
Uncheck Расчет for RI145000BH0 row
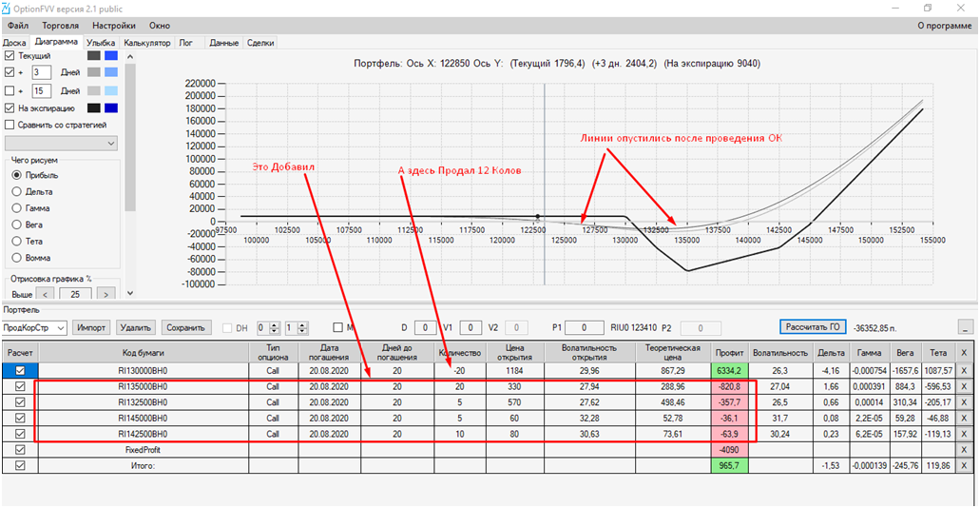[20, 418]
